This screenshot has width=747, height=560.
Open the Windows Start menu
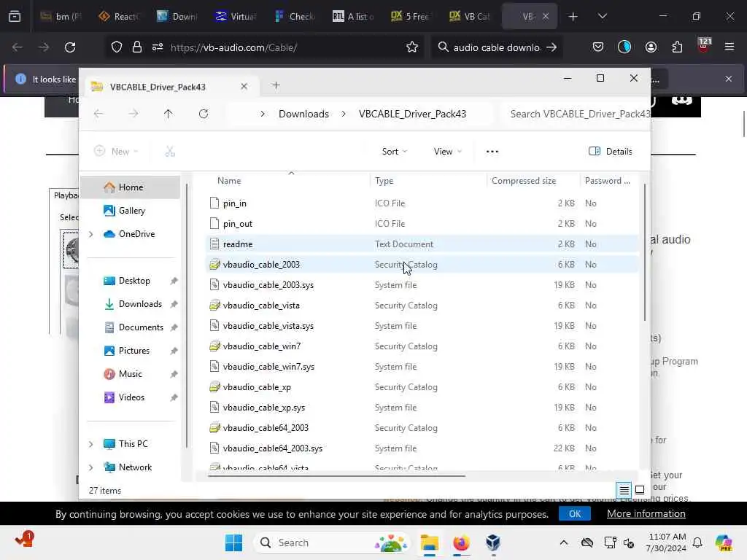click(x=233, y=542)
